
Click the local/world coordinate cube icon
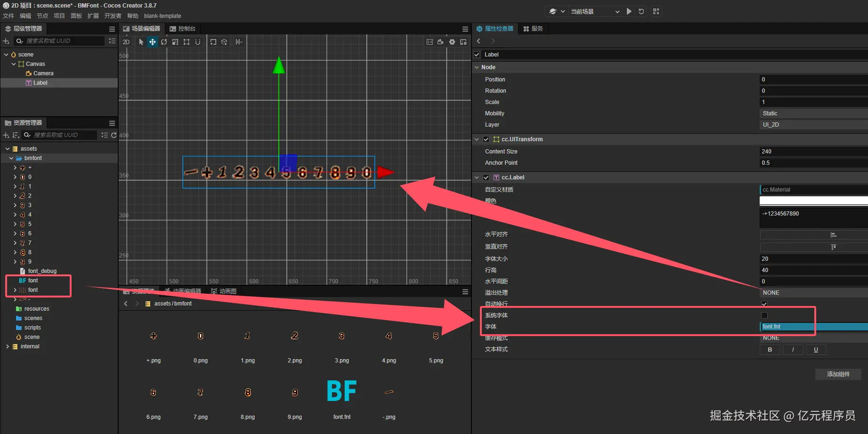click(x=224, y=42)
